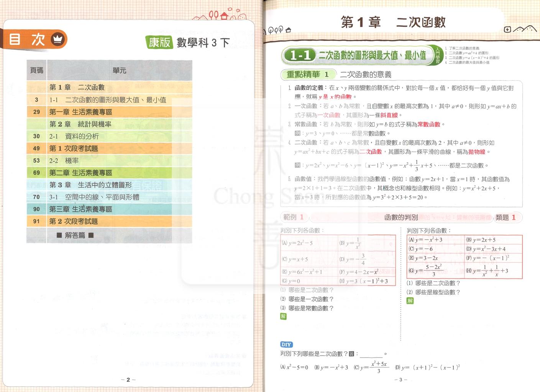
Task: Open 第三章 生活素養專區 on page 90
Action: (109, 209)
